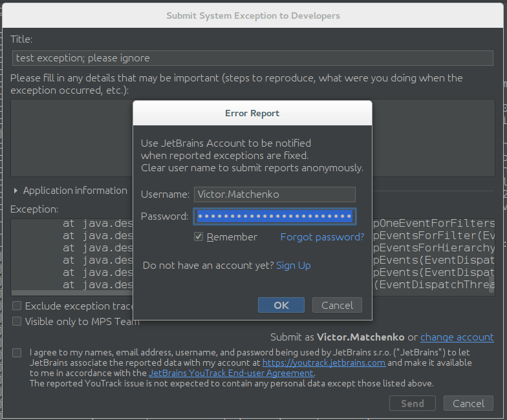
Task: Follow the Forgot password? link
Action: [321, 237]
